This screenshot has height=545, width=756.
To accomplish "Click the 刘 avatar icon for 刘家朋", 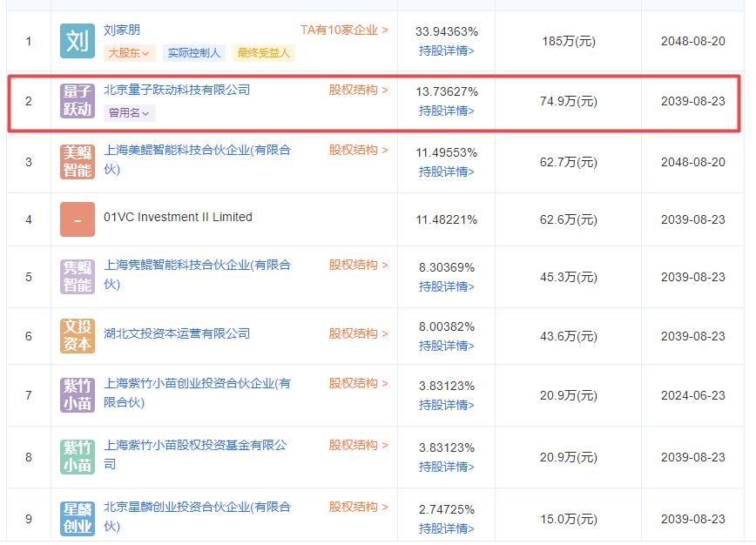I will point(78,41).
